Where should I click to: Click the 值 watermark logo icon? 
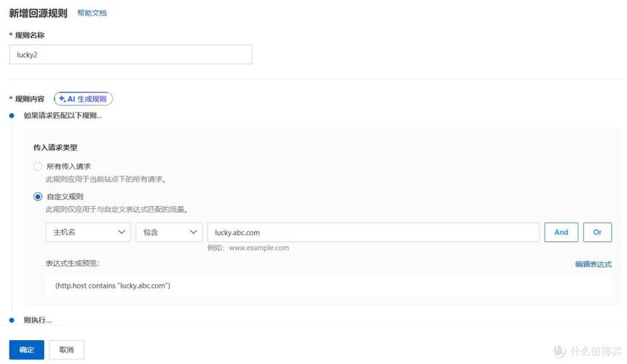[x=559, y=351]
